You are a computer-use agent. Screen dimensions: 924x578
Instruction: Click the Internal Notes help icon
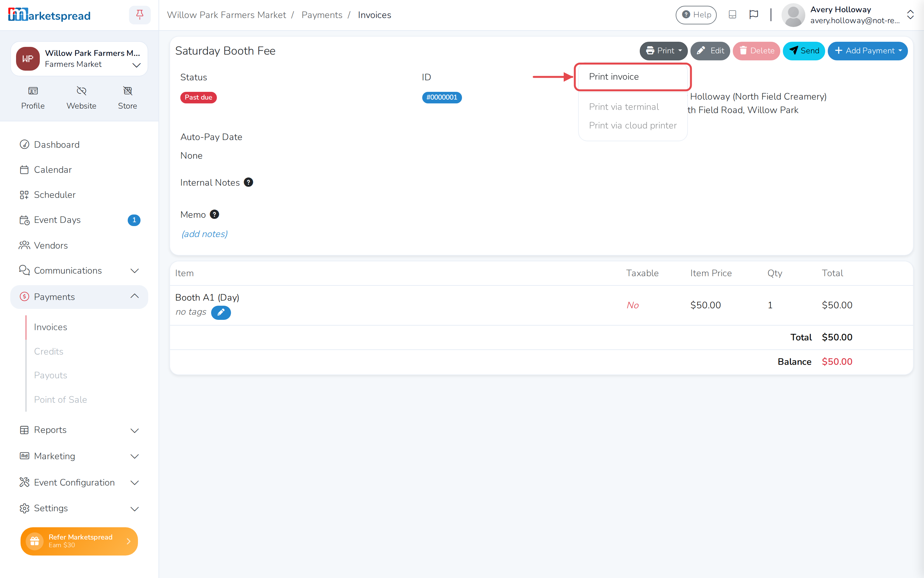coord(248,182)
